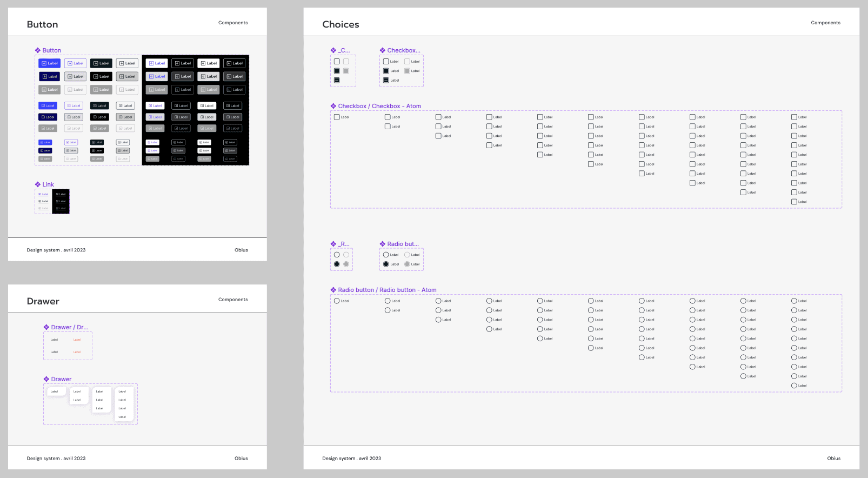Select the lone single radio variant in Radio button Atom
The height and width of the screenshot is (478, 868).
(342, 301)
